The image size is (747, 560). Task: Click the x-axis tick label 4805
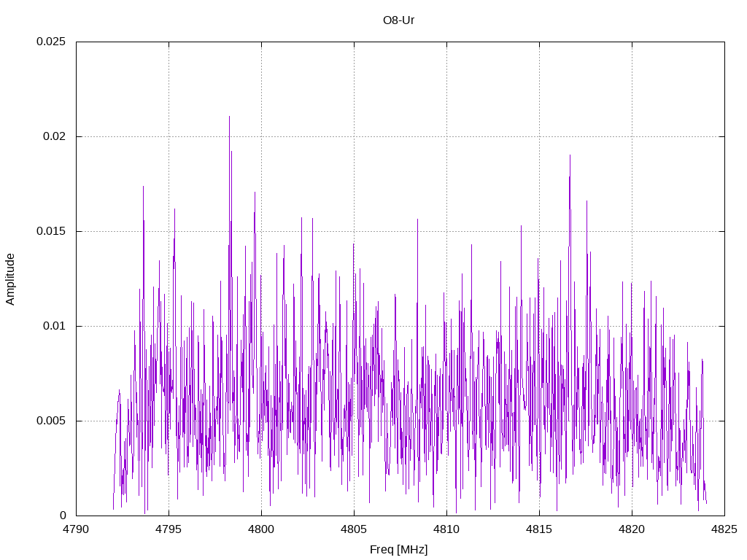point(354,529)
